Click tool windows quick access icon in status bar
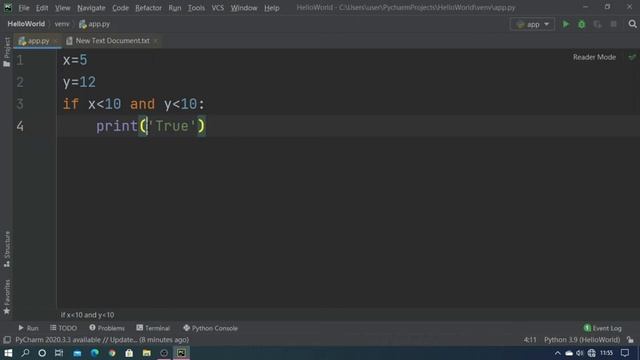The width and height of the screenshot is (640, 360). [x=7, y=340]
